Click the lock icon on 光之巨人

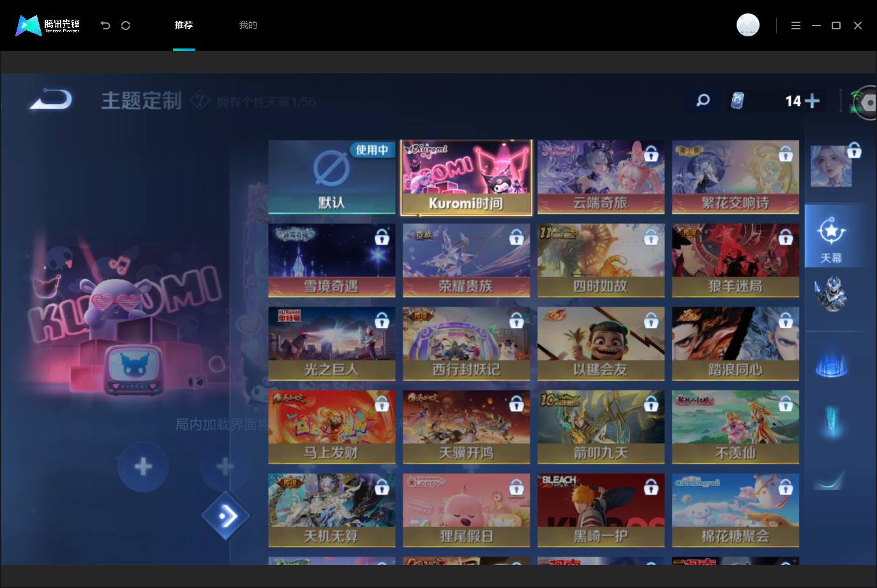[x=382, y=320]
